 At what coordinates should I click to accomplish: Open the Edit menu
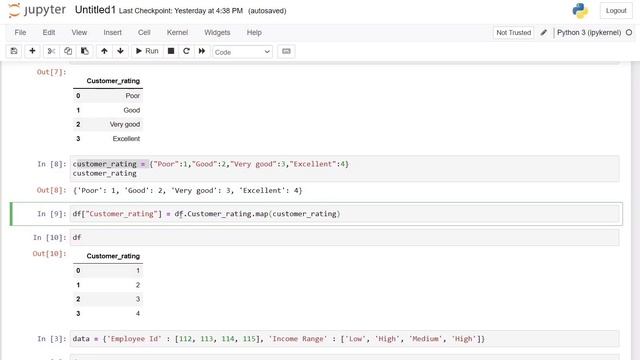pos(49,33)
